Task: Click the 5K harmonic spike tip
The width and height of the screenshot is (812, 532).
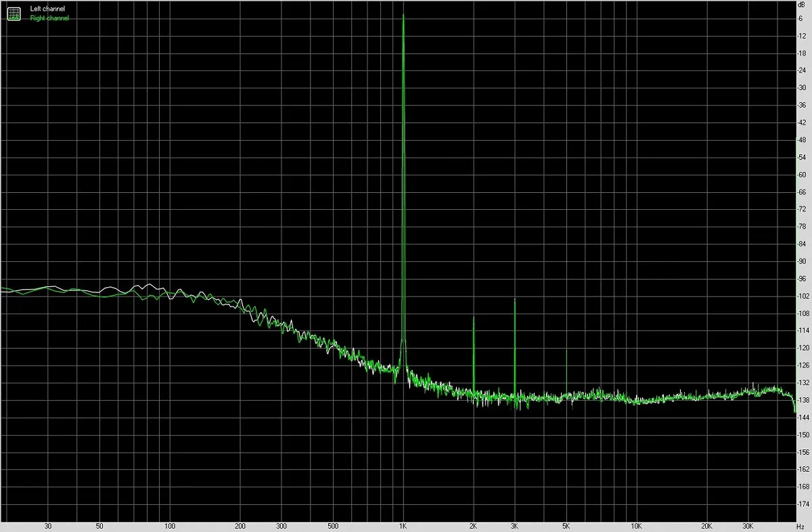Action: pyautogui.click(x=566, y=350)
